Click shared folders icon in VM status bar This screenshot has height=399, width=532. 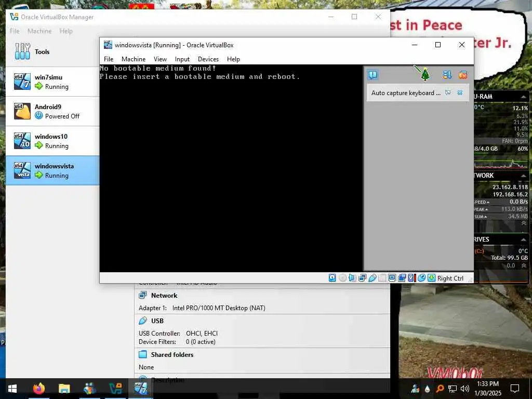[382, 278]
